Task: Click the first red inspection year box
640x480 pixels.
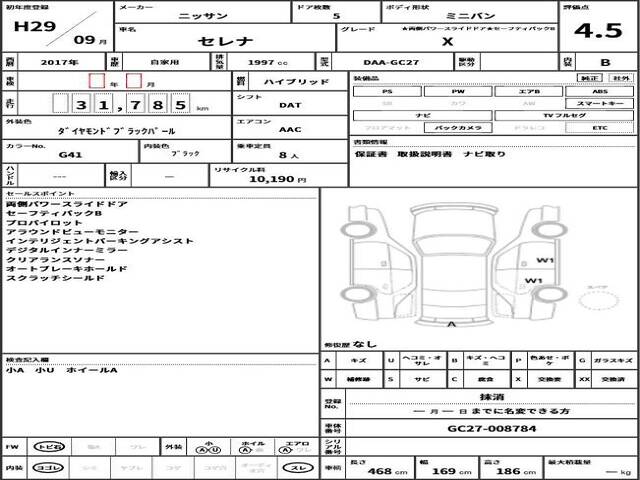Action: [95, 80]
